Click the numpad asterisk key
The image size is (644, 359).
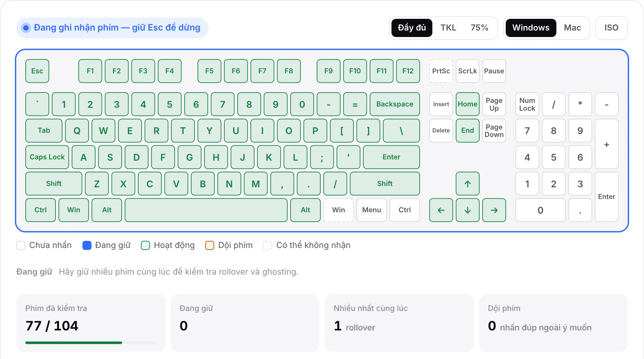[x=580, y=104]
